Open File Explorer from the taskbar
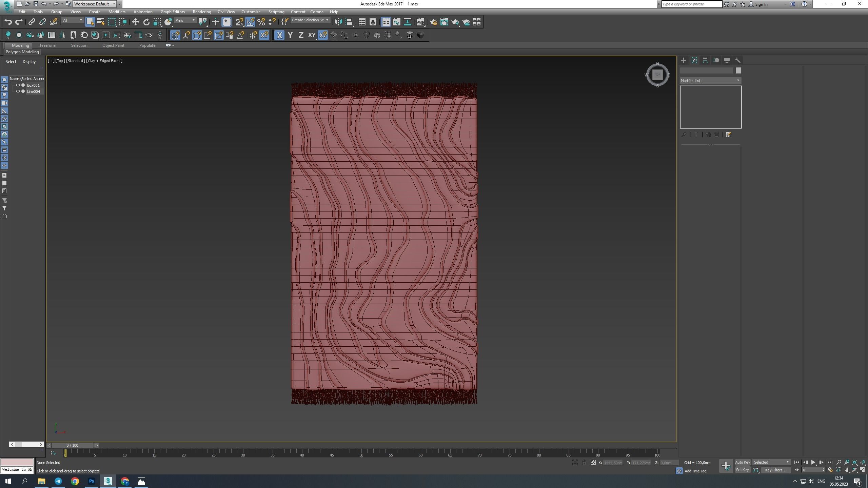 42,481
